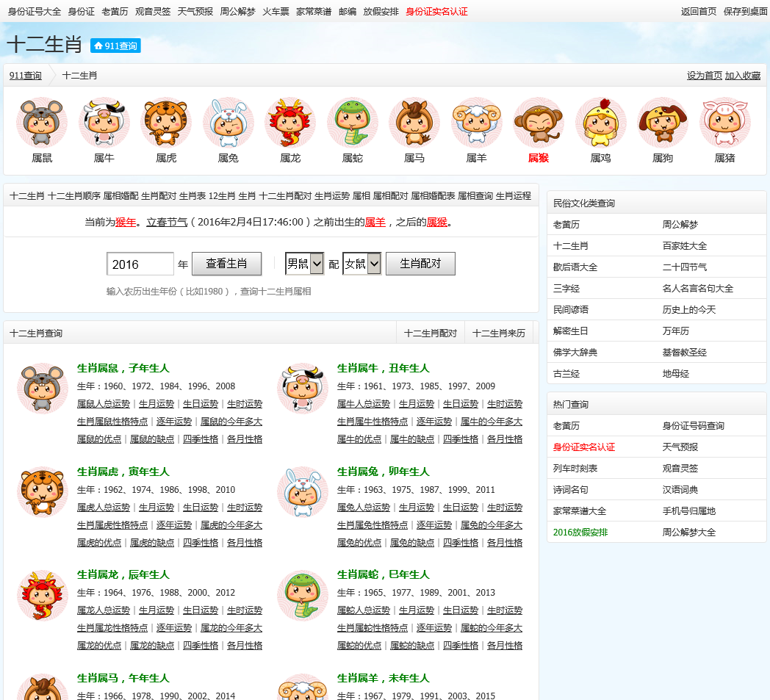Open 万年历 in the sidebar
770x700 pixels.
675,331
